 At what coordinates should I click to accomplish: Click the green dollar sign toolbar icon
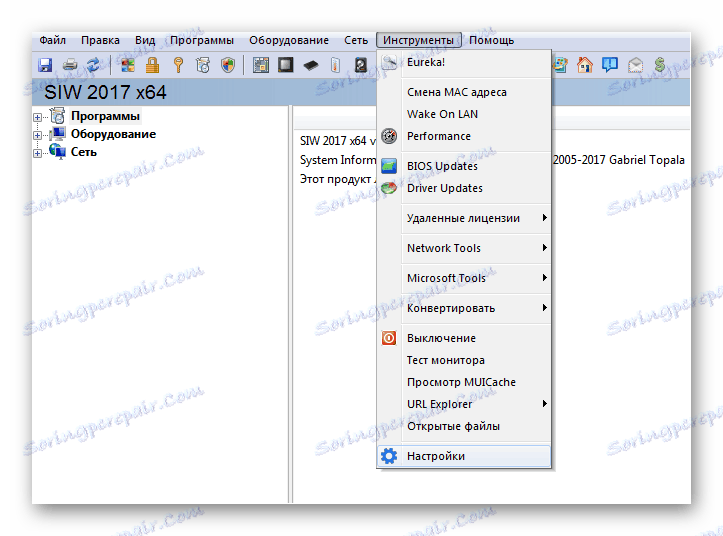(x=660, y=65)
